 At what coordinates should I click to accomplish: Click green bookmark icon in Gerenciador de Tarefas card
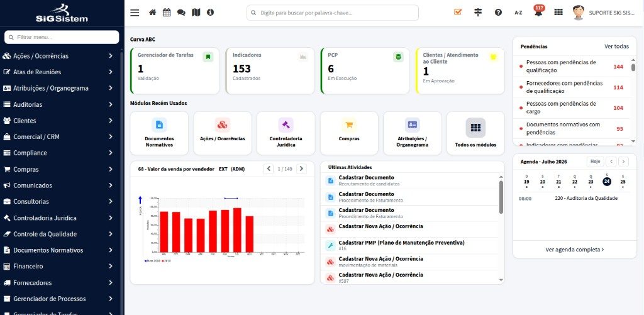[208, 57]
